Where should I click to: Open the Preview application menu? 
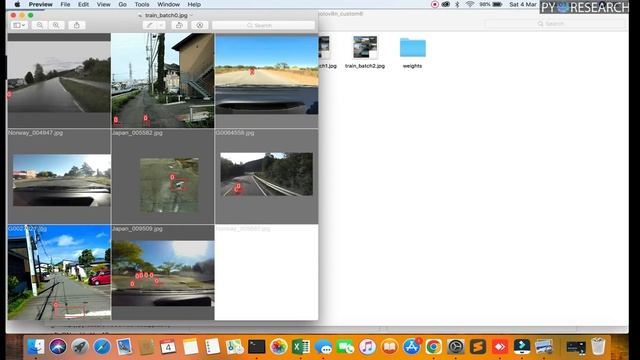(x=40, y=4)
